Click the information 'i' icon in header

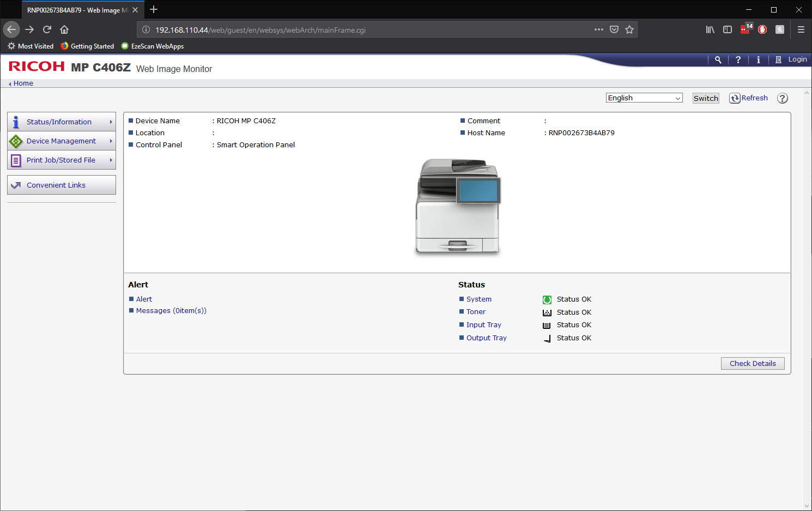point(758,60)
